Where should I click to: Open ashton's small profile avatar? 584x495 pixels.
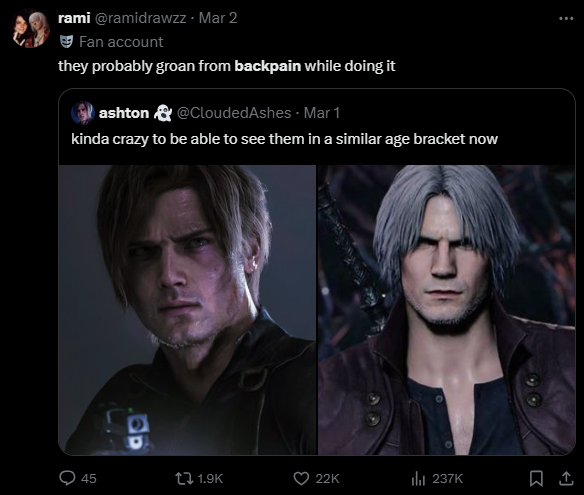(83, 112)
